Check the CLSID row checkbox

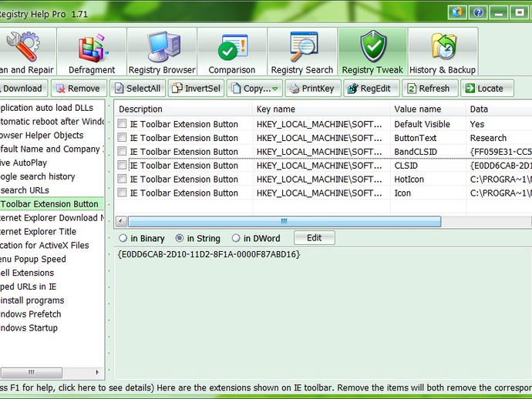pyautogui.click(x=122, y=165)
